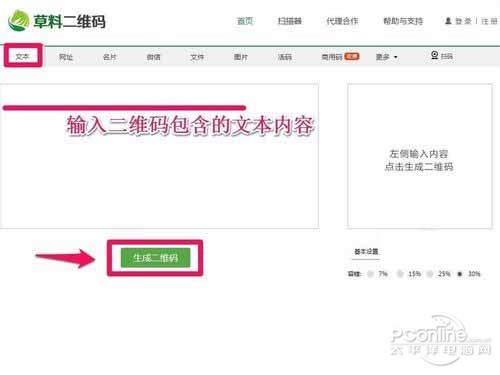Open 帮助与支持 in top navigation

click(x=403, y=21)
